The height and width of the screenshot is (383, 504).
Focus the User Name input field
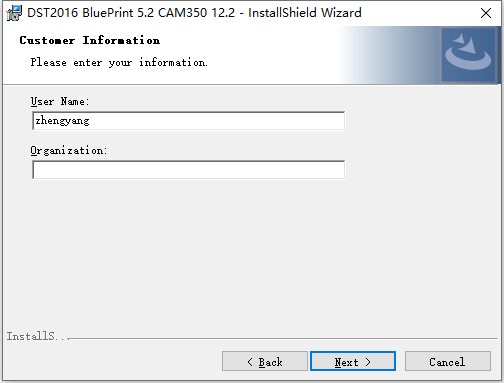(x=189, y=121)
